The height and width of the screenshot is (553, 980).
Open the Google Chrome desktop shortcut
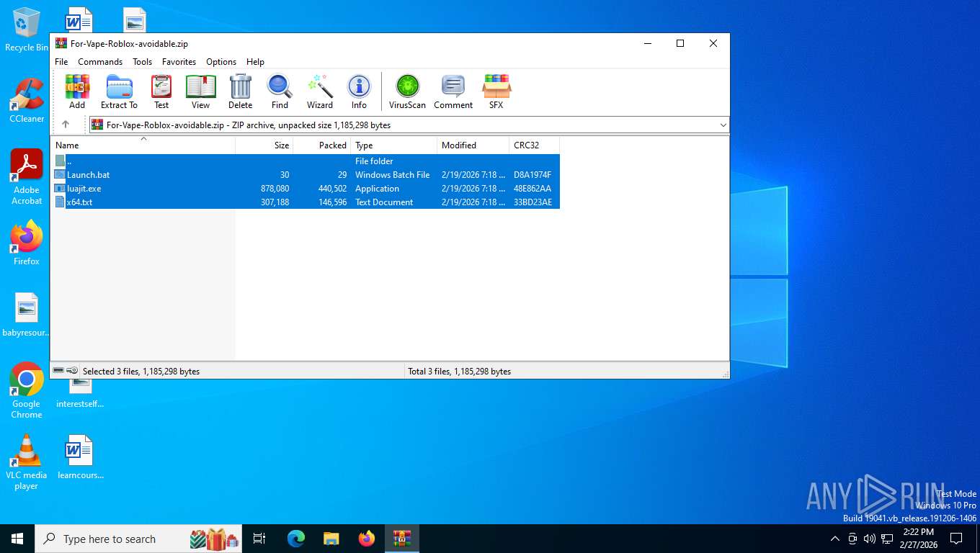(27, 390)
